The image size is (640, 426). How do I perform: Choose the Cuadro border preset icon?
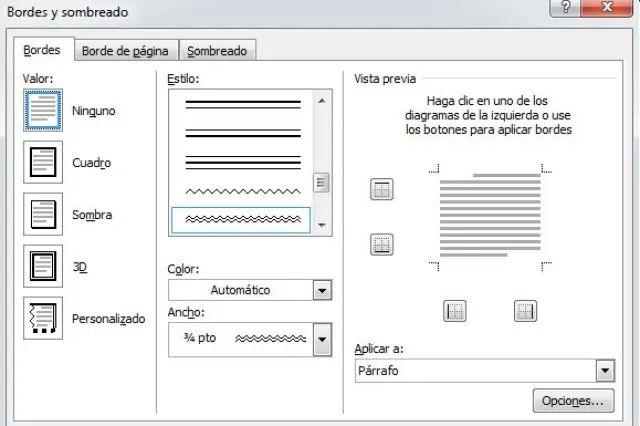click(43, 162)
